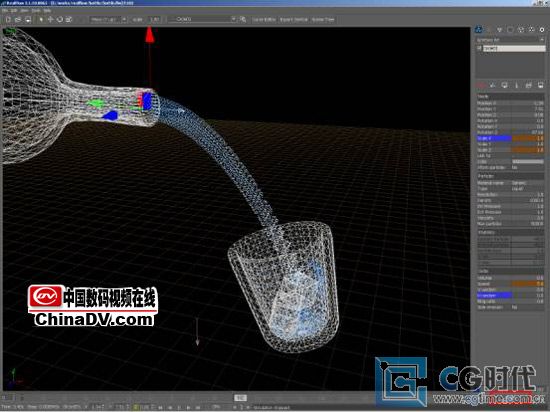Collapse the Particles properties section header
The image size is (550, 412).
510,176
